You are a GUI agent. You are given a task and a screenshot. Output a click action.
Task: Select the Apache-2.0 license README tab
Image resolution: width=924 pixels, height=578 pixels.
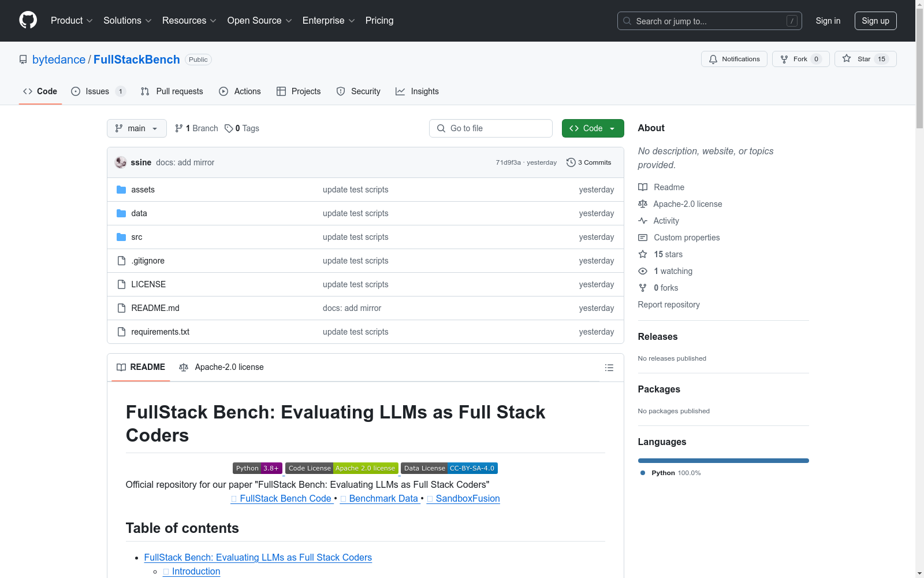click(222, 367)
